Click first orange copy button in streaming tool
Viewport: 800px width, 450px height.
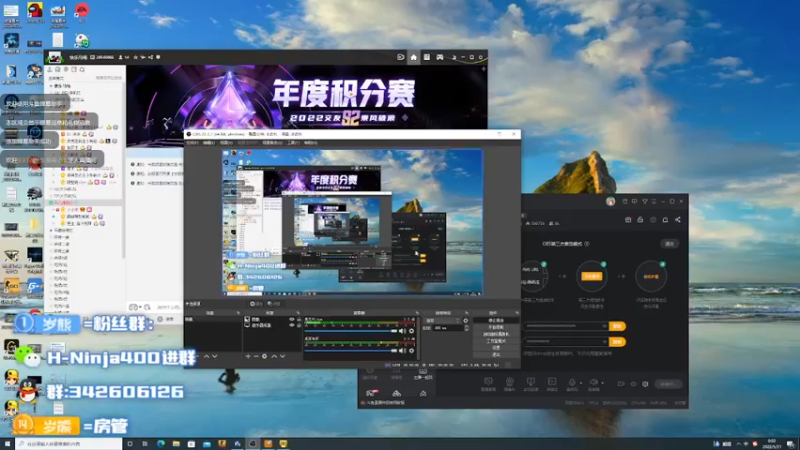click(x=617, y=326)
